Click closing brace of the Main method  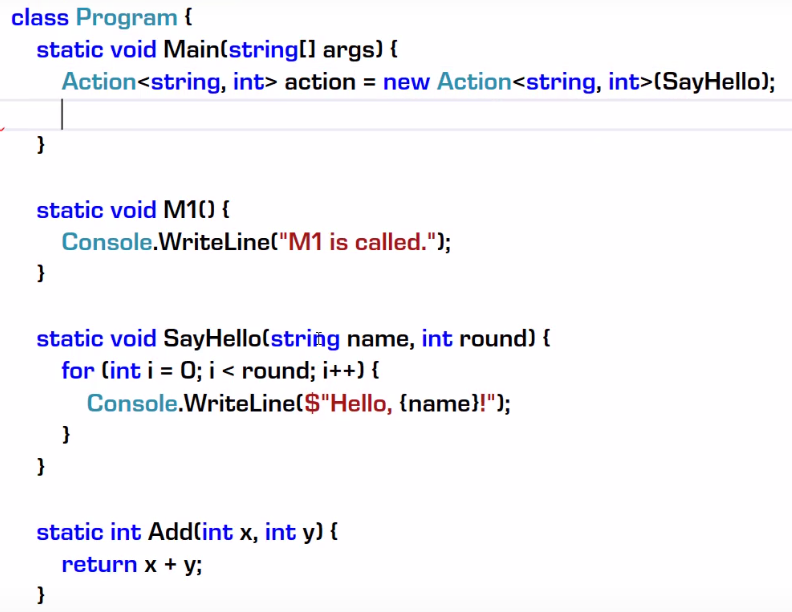[41, 145]
